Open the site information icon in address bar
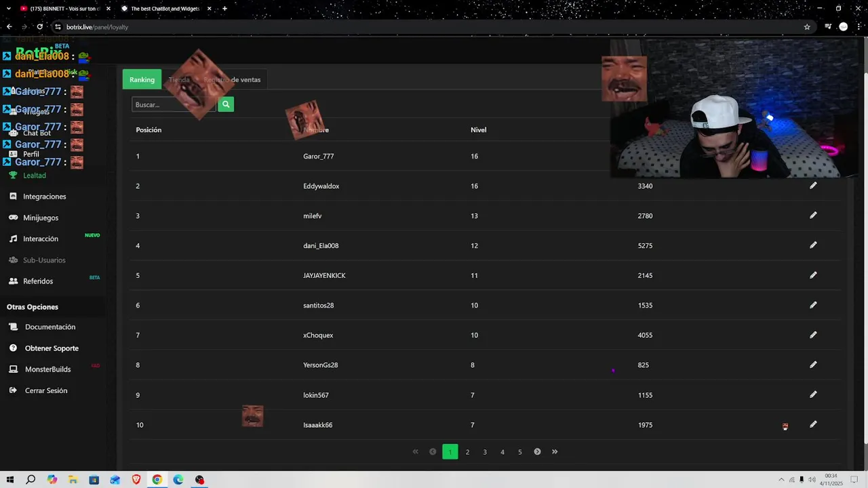Screen dimensions: 868x488 [x=58, y=27]
